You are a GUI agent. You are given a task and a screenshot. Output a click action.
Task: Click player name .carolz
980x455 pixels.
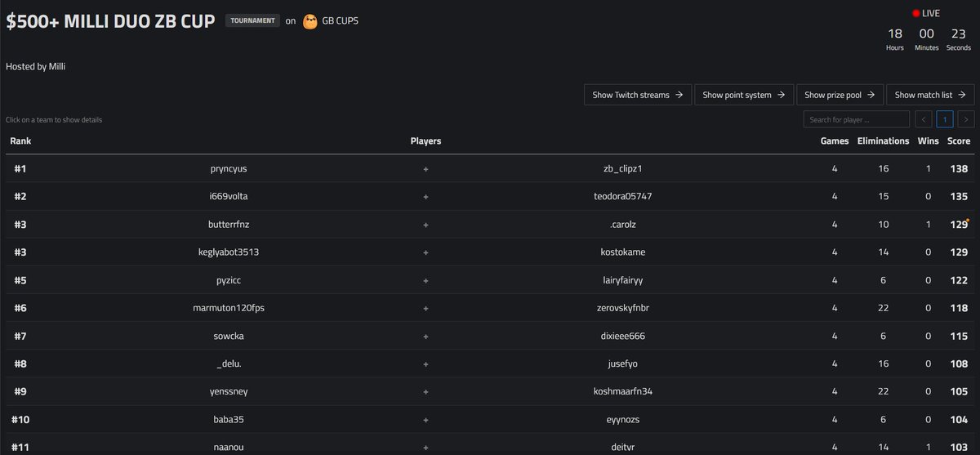pos(622,224)
